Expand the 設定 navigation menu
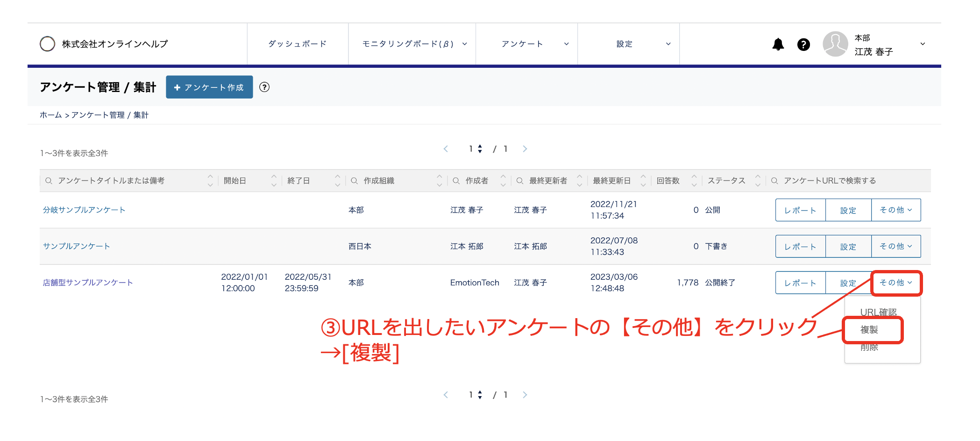The height and width of the screenshot is (441, 980). pyautogui.click(x=628, y=44)
